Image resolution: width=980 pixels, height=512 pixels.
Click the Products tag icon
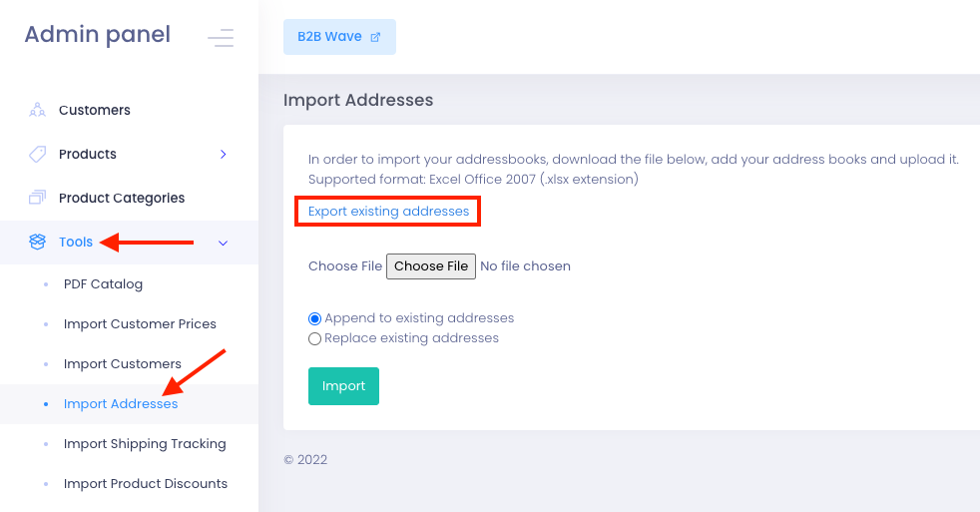click(38, 154)
